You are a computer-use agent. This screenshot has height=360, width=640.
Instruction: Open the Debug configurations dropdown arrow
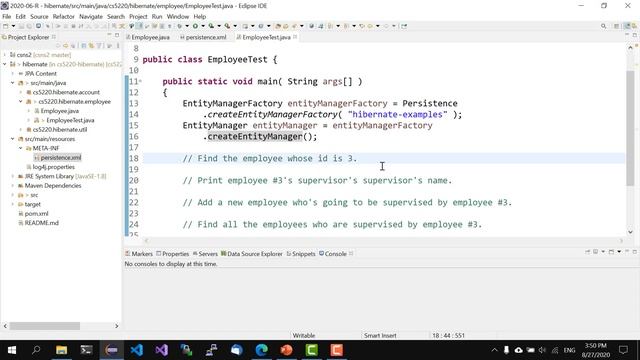point(187,26)
